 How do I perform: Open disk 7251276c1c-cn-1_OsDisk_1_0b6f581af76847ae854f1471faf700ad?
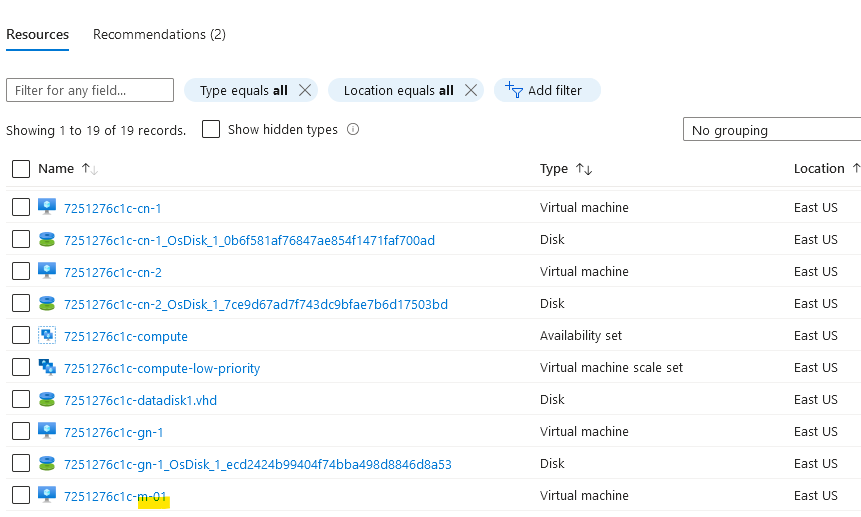(249, 240)
